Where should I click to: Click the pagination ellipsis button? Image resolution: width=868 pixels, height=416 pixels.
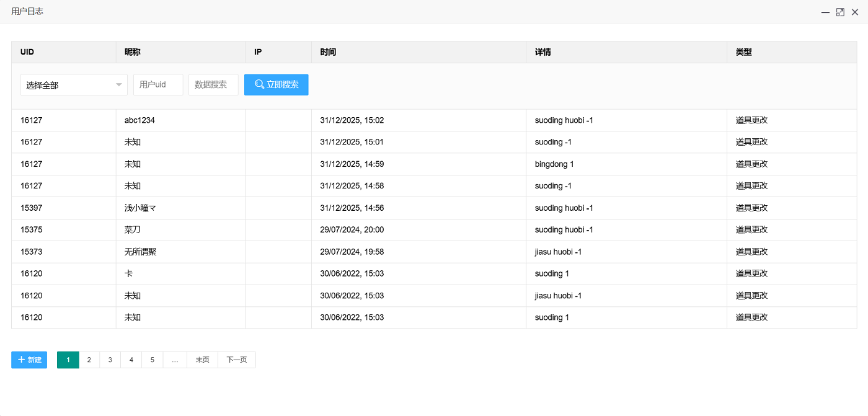pyautogui.click(x=175, y=360)
